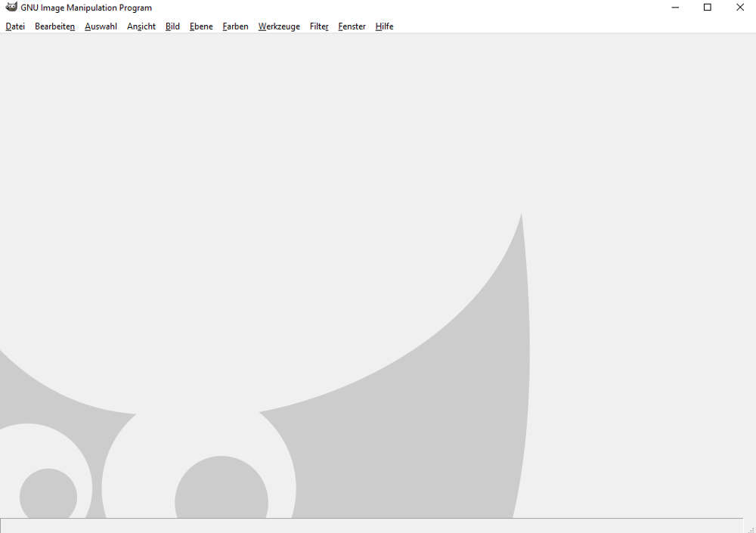
Task: Open the Farben menu
Action: (235, 26)
